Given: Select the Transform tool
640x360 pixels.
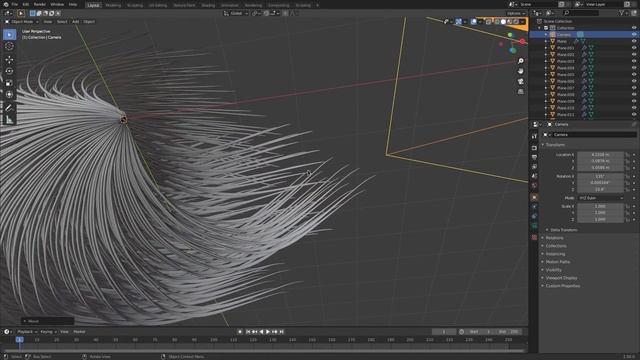Looking at the screenshot, I should point(9,94).
